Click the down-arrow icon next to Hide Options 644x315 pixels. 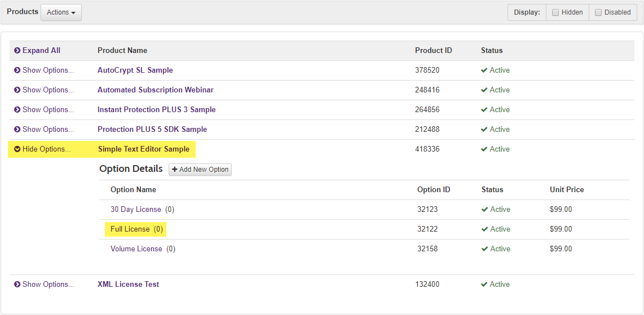pos(17,149)
